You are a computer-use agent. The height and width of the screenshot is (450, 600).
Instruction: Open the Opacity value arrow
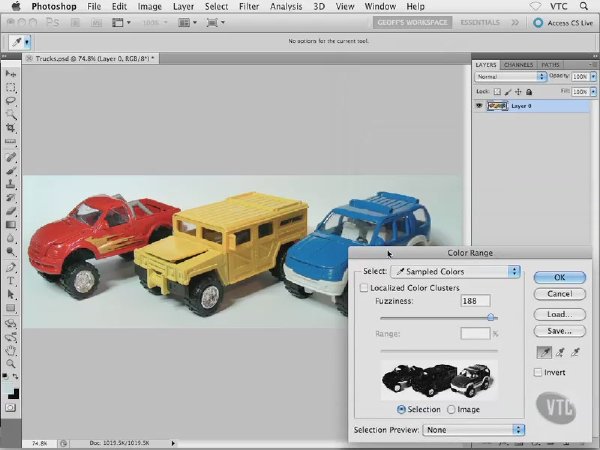point(593,77)
